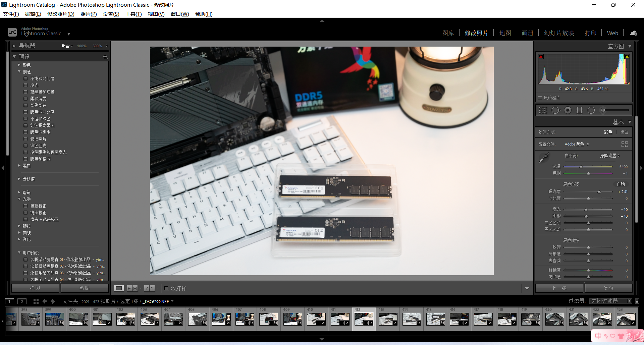Collapse the top module panel arrow

[322, 21]
